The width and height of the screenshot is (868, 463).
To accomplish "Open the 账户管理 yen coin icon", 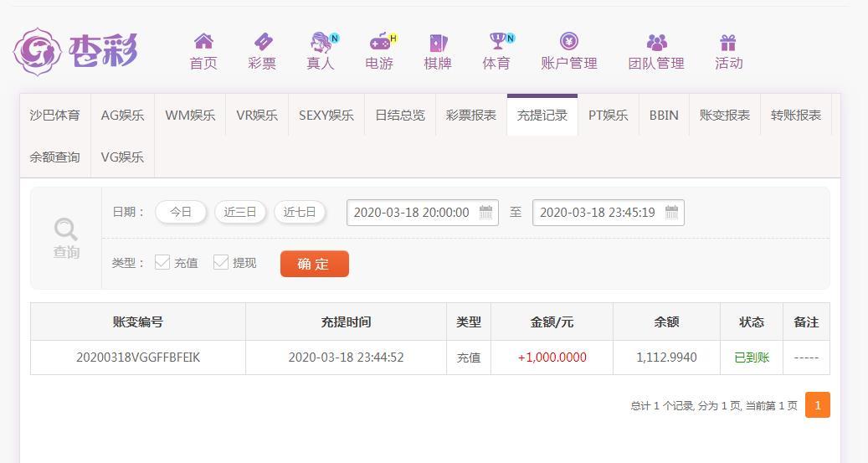I will tap(568, 42).
